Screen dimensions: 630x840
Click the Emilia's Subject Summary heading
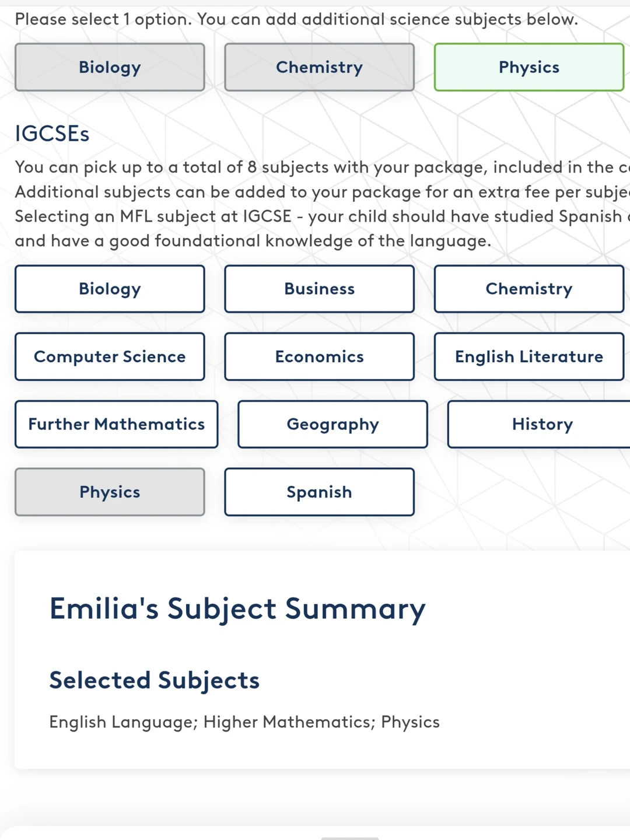click(237, 609)
